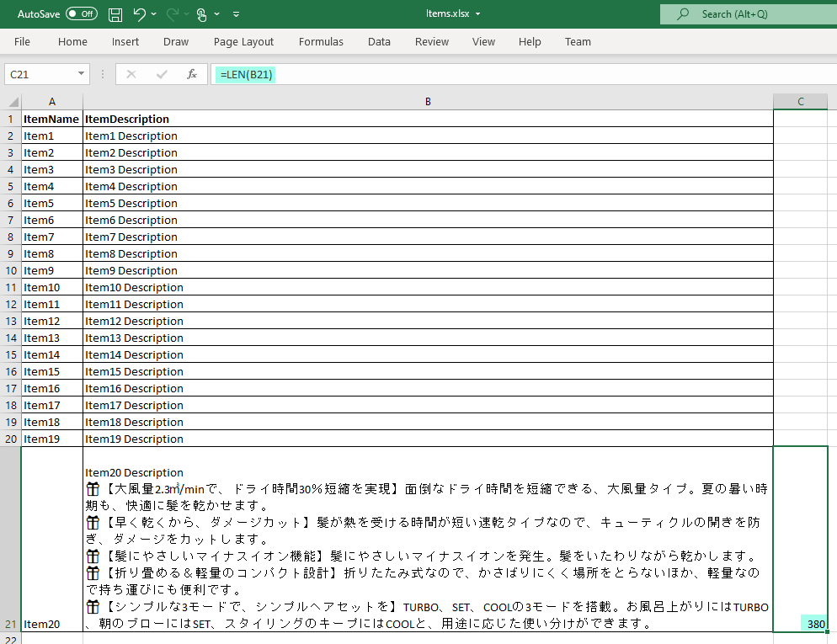Click the Enter (checkmark) icon in formula bar
Image resolution: width=837 pixels, height=644 pixels.
click(161, 74)
